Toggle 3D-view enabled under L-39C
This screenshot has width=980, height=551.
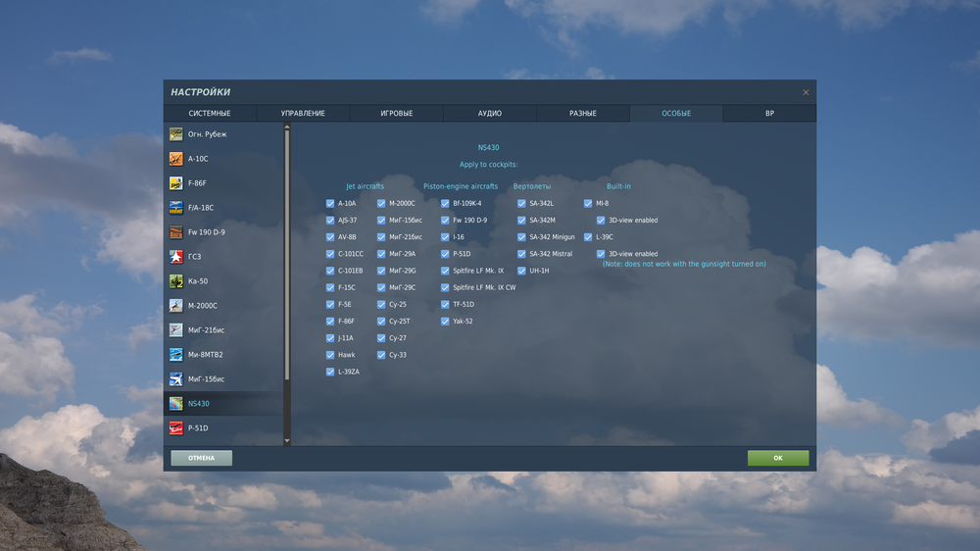(601, 254)
